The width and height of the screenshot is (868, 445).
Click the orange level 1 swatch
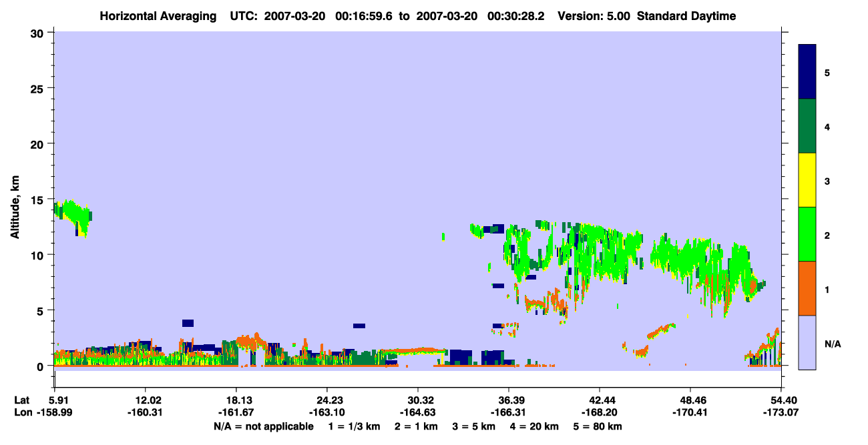click(807, 288)
